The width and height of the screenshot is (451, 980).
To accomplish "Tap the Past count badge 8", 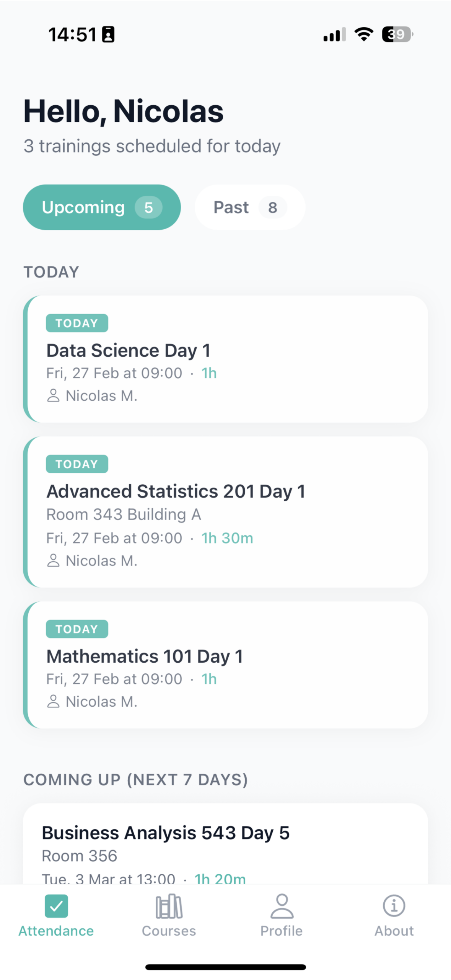I will coord(272,207).
